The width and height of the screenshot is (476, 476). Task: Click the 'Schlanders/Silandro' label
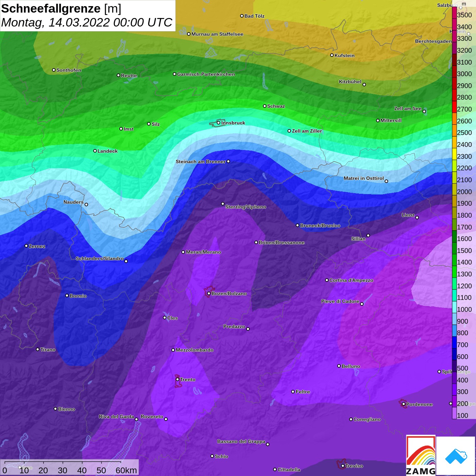click(100, 258)
